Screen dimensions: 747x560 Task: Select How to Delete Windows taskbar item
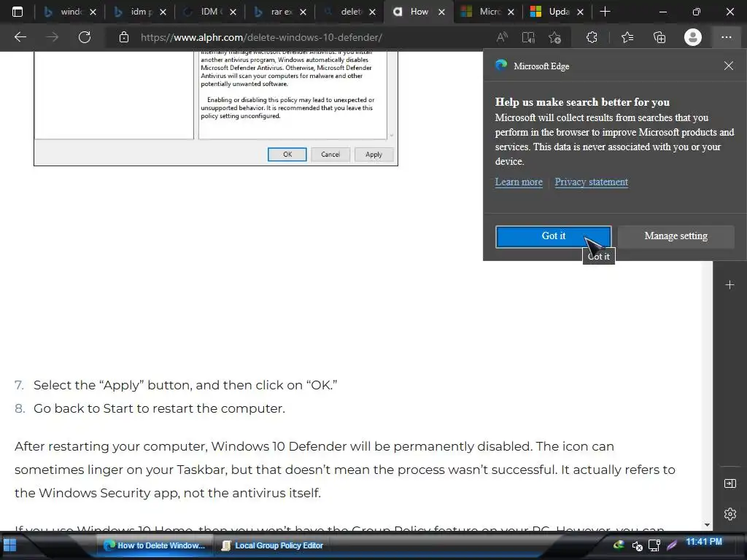pos(155,545)
